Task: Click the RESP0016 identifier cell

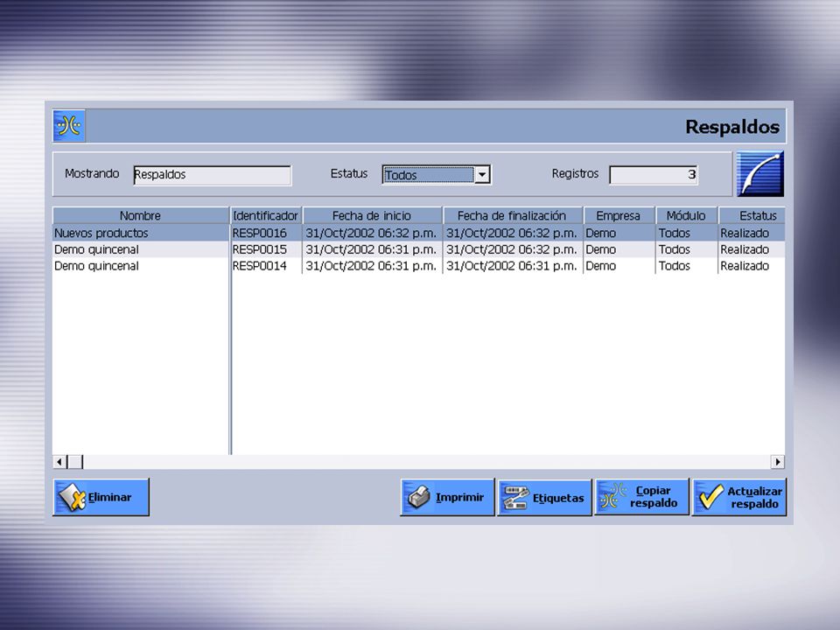Action: [x=266, y=233]
